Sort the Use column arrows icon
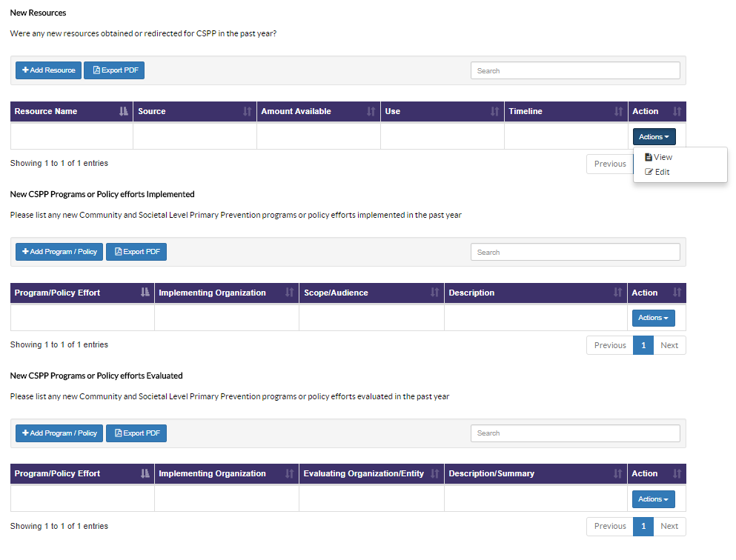The height and width of the screenshot is (560, 736). [x=494, y=112]
